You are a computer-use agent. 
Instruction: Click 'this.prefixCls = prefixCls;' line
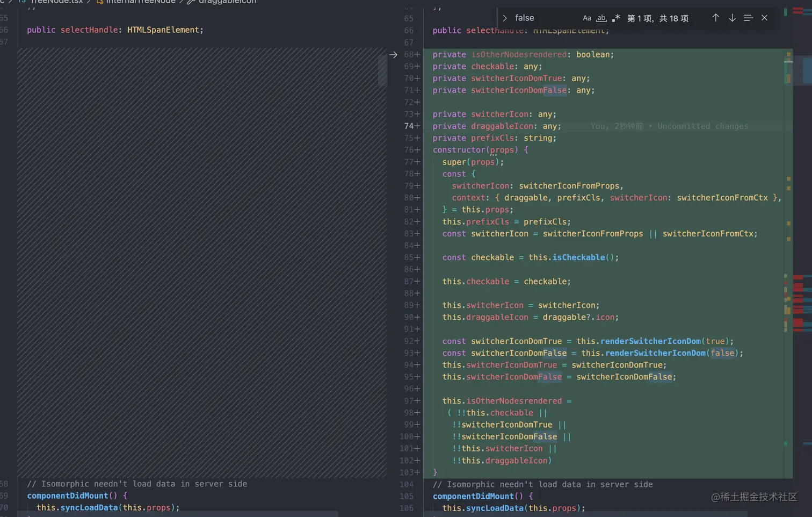coord(506,222)
